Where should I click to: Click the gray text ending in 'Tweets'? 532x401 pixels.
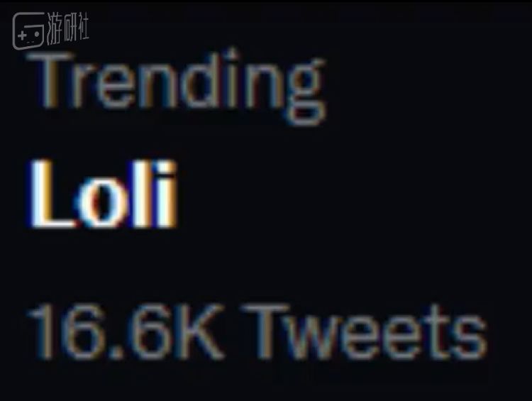(255, 332)
